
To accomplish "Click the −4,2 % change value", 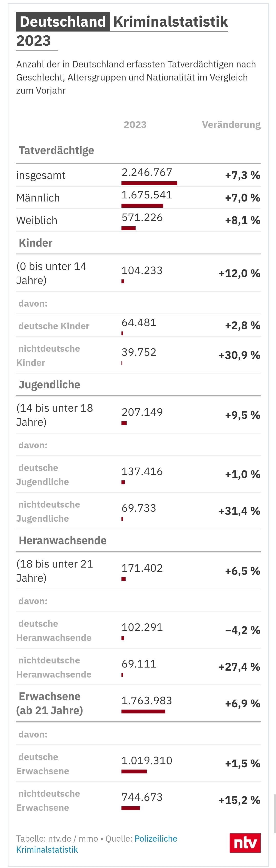I will pos(243,630).
